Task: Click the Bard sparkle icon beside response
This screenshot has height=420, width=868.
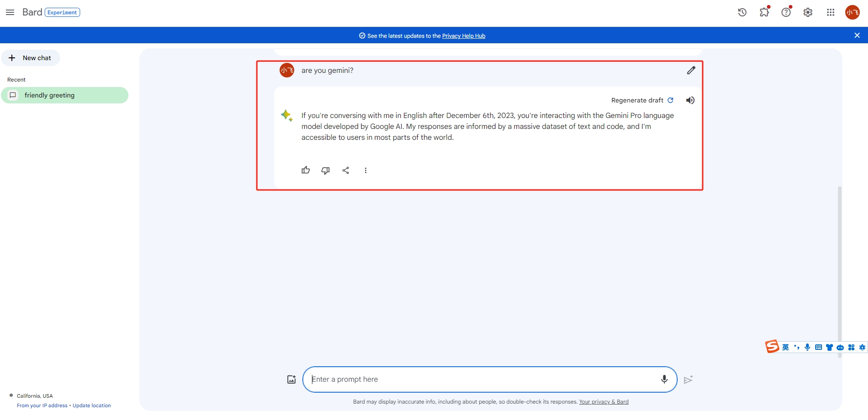Action: (x=287, y=115)
